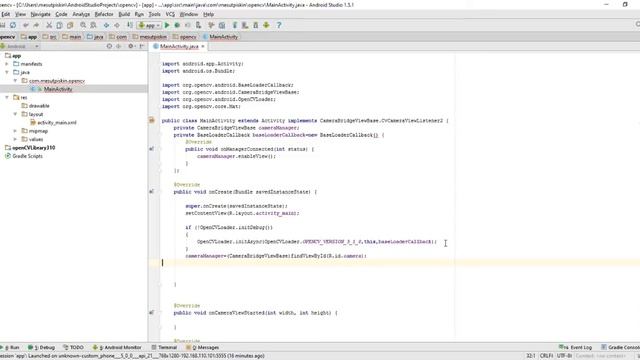Open the Event Log tool window
Screen dimensions: 640x360
point(576,347)
